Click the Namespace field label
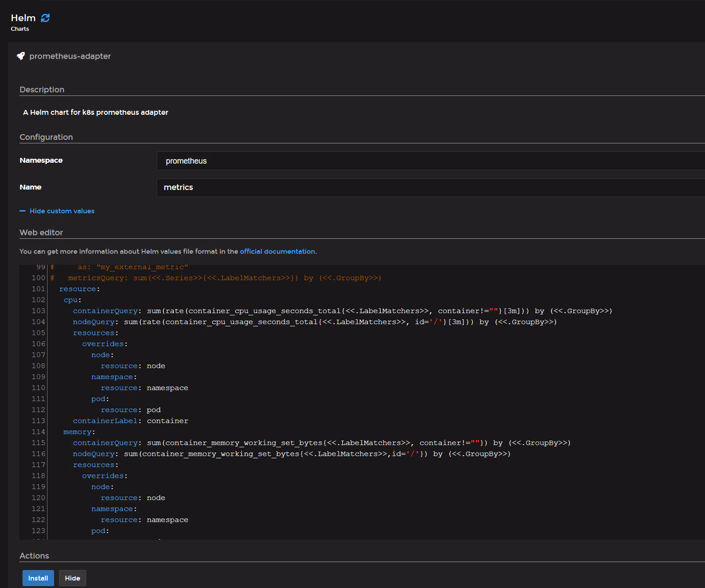 [x=41, y=161]
